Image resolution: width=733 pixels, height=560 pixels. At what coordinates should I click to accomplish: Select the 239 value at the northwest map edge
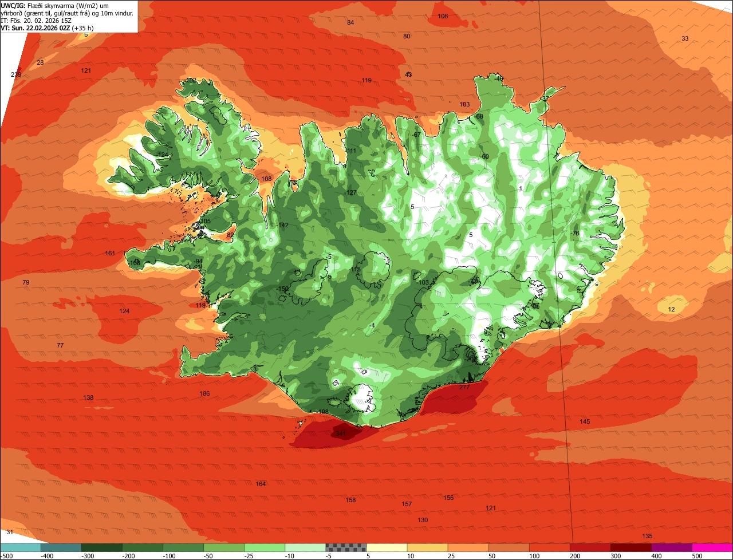tap(16, 75)
